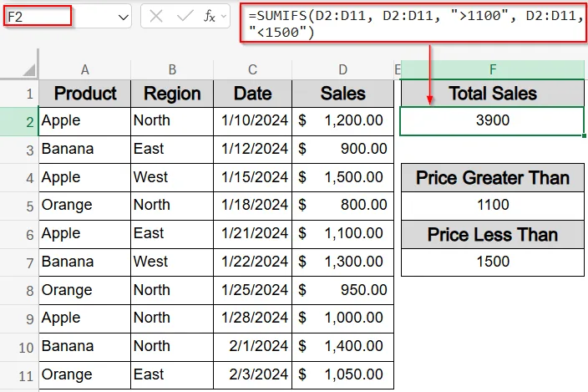The width and height of the screenshot is (588, 392).
Task: Select the date cell 2/1/2024
Action: pyautogui.click(x=253, y=347)
